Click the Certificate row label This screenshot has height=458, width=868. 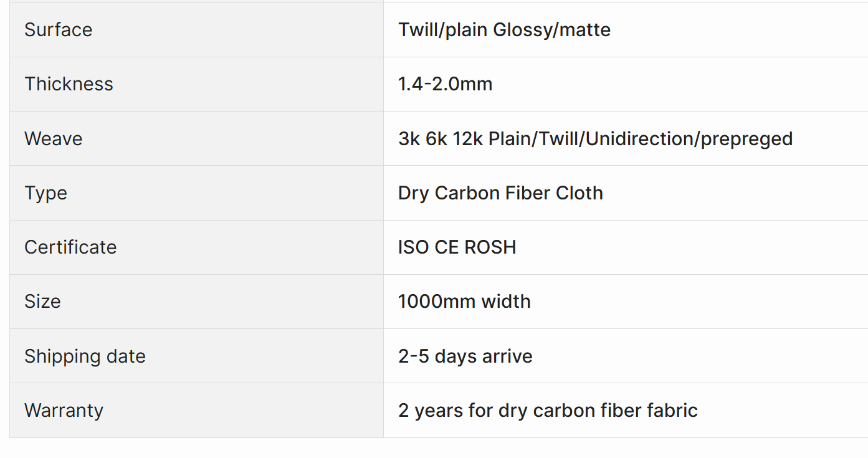70,247
